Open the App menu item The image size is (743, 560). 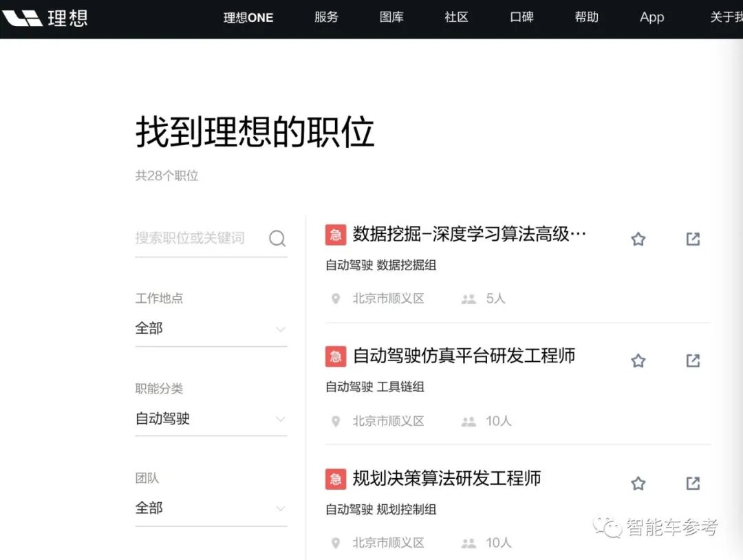coord(652,17)
